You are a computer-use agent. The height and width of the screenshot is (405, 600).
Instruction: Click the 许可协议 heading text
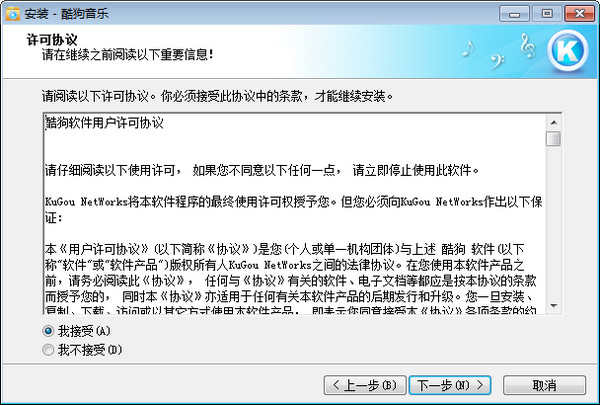(x=52, y=39)
